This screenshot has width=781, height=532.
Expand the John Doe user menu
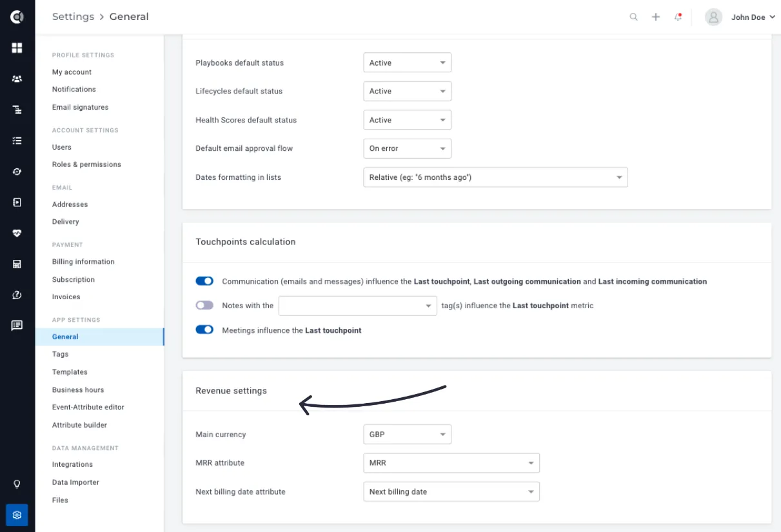pyautogui.click(x=753, y=17)
